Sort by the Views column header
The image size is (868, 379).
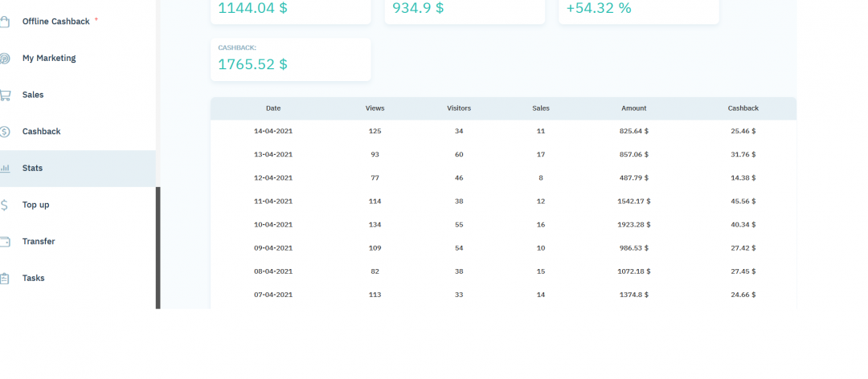click(x=375, y=108)
